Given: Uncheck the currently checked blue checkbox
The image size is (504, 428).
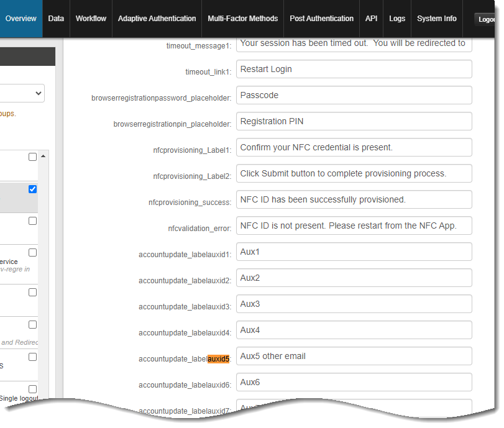Looking at the screenshot, I should [32, 189].
